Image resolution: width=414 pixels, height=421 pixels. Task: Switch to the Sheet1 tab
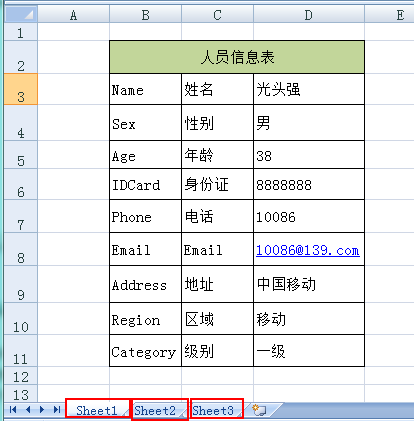tap(97, 410)
